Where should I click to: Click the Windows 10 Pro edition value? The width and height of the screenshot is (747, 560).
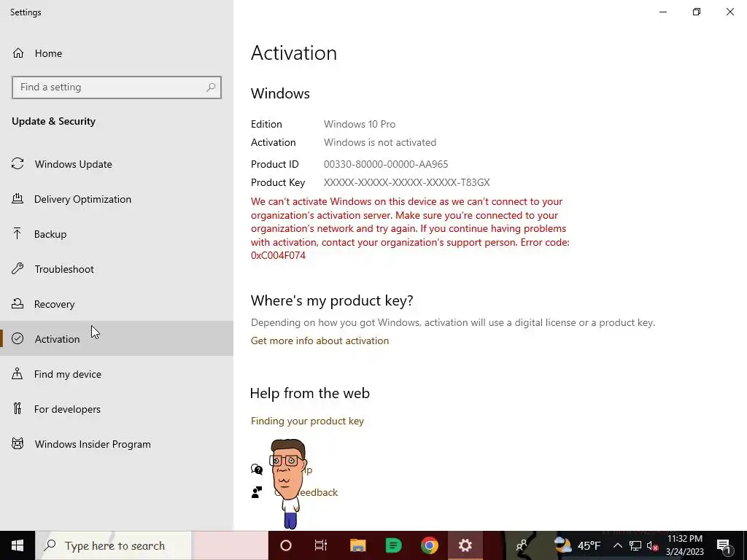(360, 124)
